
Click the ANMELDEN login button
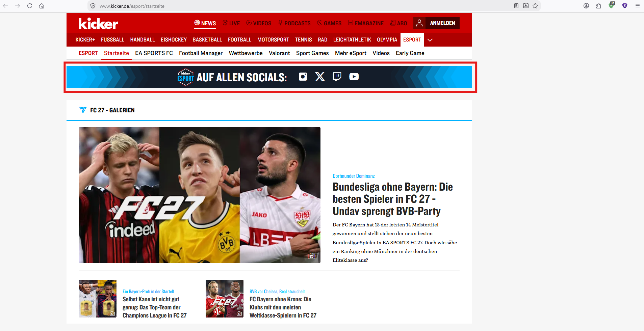pyautogui.click(x=442, y=23)
